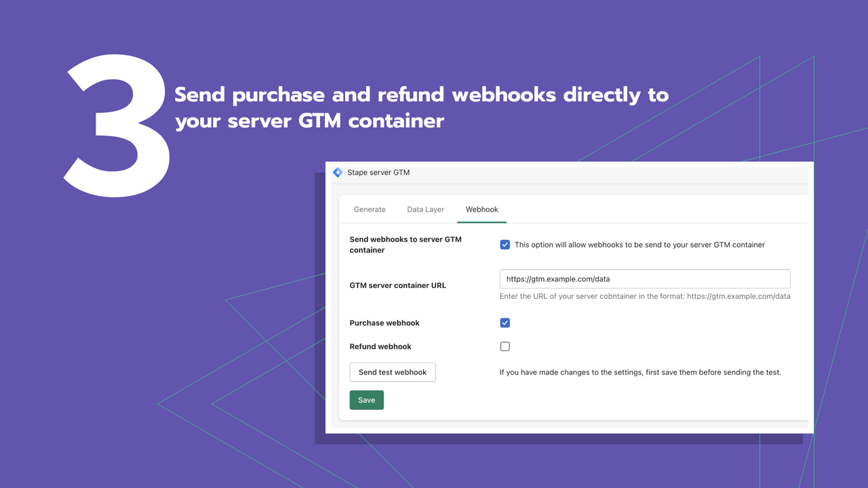Click the 'Send webhooks to server GTM container' label

[406, 245]
